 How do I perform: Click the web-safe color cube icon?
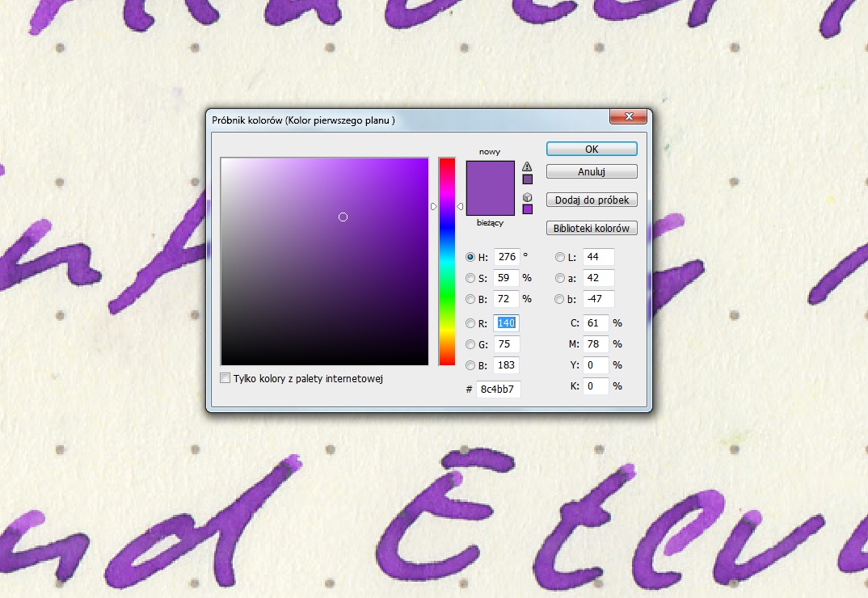[528, 196]
